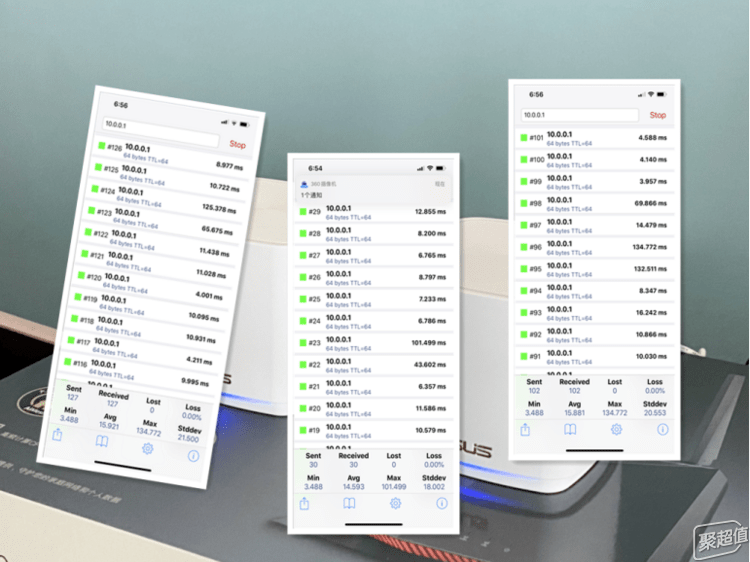The image size is (750, 562).
Task: Select the 10.0.0.1 address field on left phone
Action: tap(160, 132)
